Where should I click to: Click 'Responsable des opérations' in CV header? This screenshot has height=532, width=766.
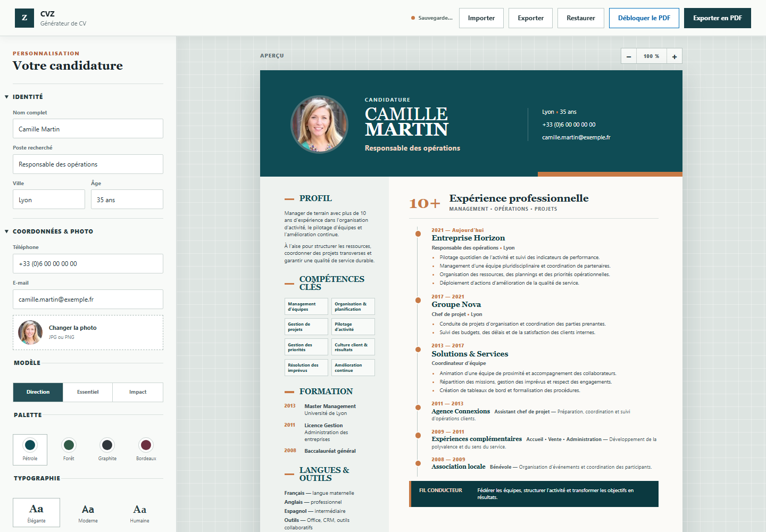pos(412,148)
